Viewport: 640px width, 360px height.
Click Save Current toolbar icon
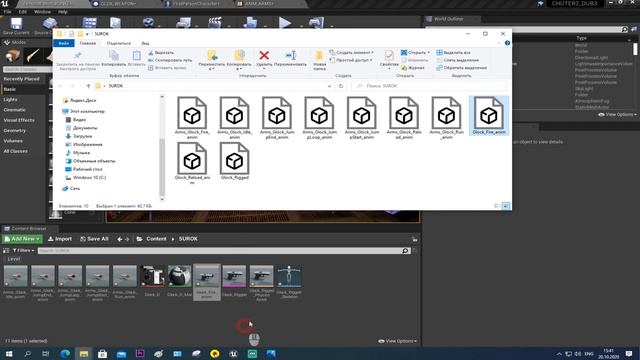(x=16, y=26)
